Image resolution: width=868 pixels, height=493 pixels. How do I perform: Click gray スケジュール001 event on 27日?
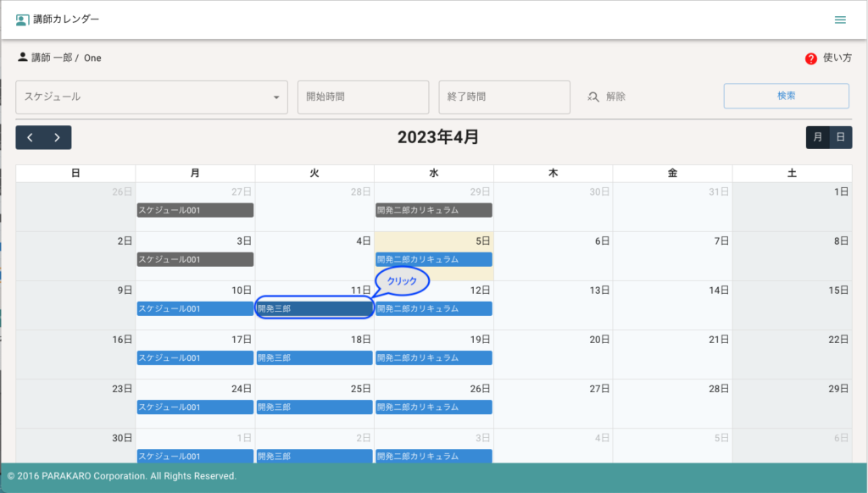pos(195,210)
